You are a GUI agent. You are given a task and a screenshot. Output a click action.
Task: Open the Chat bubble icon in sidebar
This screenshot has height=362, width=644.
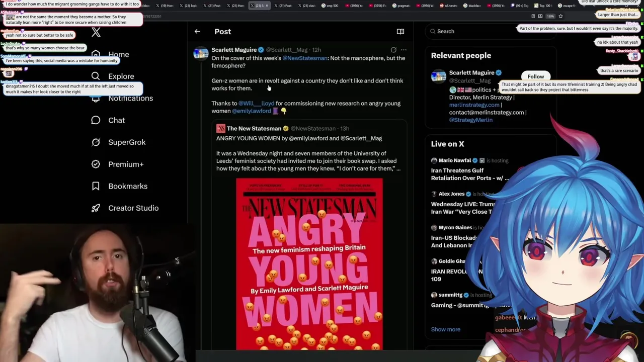pyautogui.click(x=96, y=120)
